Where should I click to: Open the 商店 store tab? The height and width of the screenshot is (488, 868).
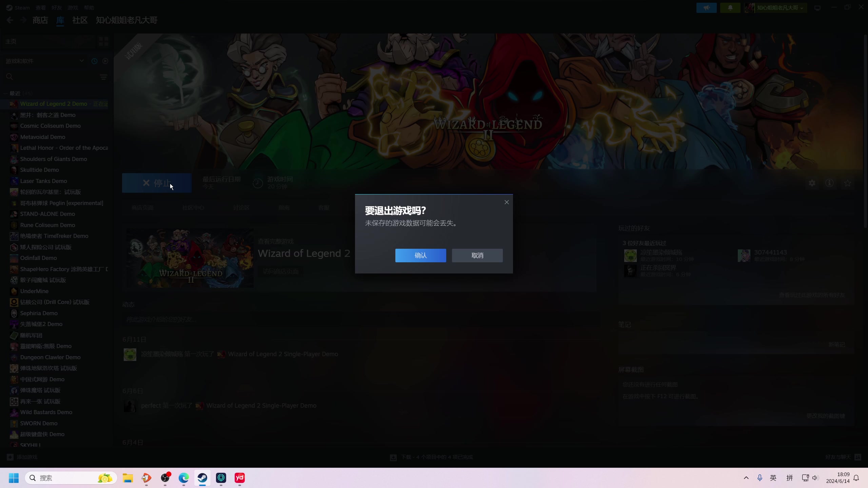[40, 20]
